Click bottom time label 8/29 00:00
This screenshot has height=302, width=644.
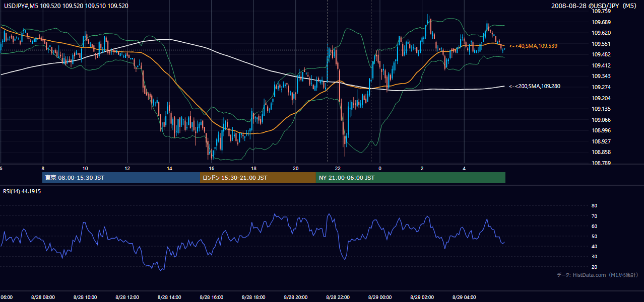point(380,297)
